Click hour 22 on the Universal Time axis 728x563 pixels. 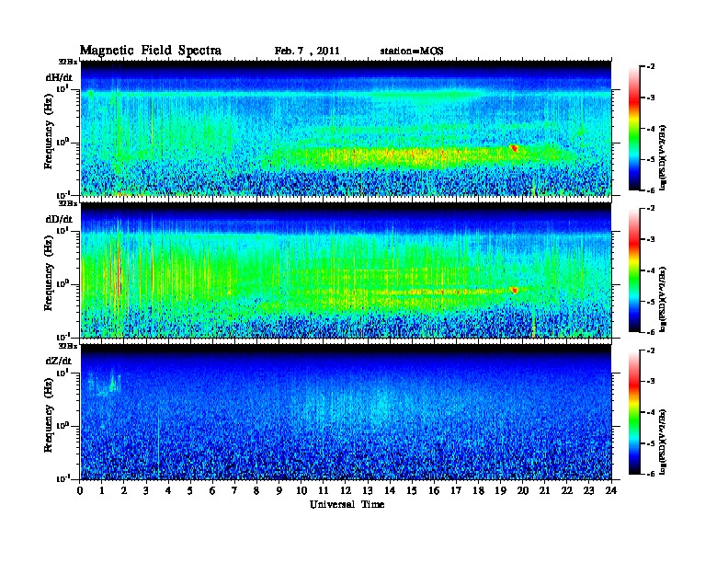(567, 490)
